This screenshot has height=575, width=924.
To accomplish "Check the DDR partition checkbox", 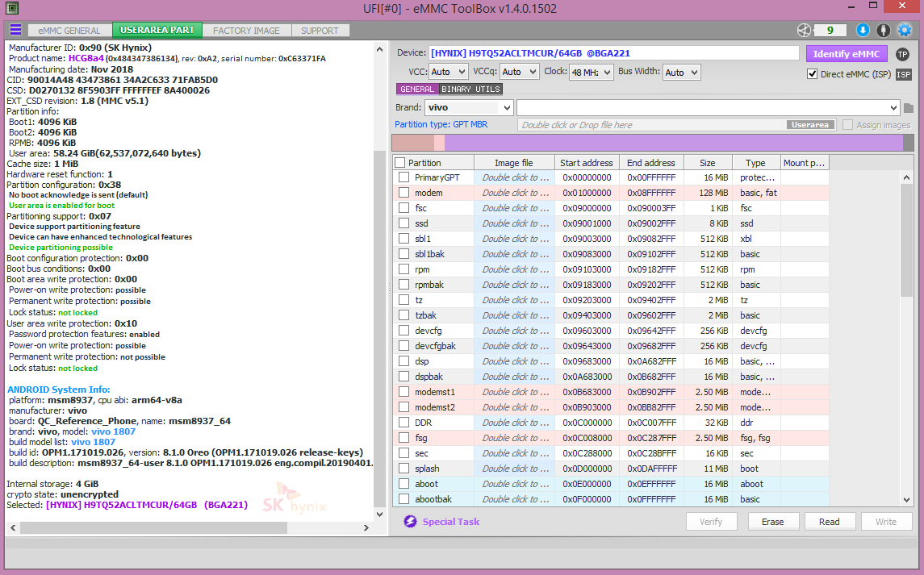I will (403, 423).
